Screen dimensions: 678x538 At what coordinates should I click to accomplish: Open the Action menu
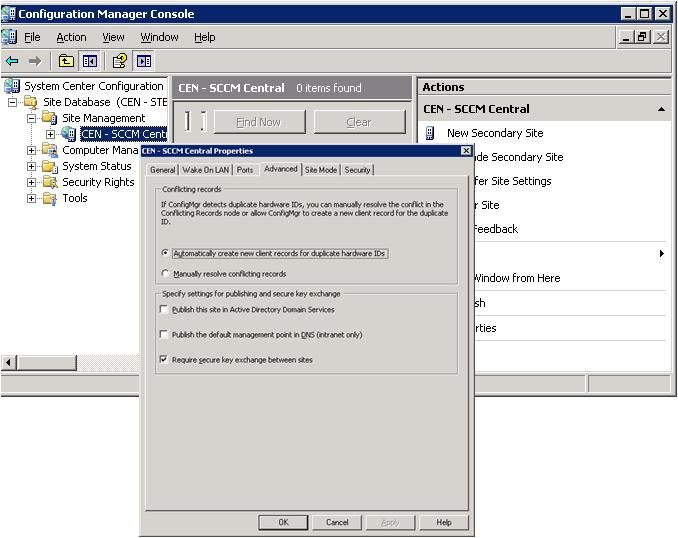click(x=71, y=38)
